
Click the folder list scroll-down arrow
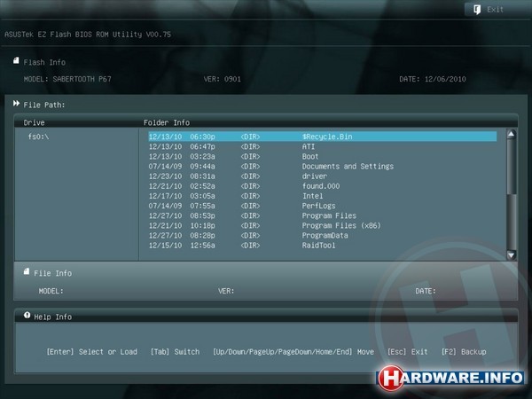pos(512,254)
